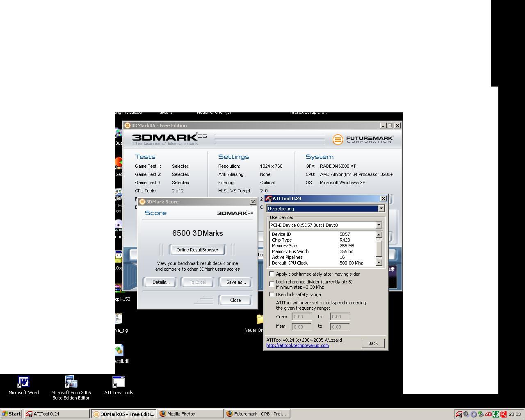Viewport: 525px width, 420px height.
Task: Close the 3DMark Score dialog with X
Action: click(253, 202)
